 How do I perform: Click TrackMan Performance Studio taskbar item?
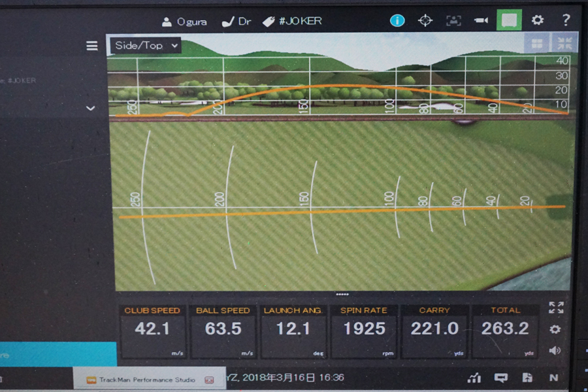point(150,380)
